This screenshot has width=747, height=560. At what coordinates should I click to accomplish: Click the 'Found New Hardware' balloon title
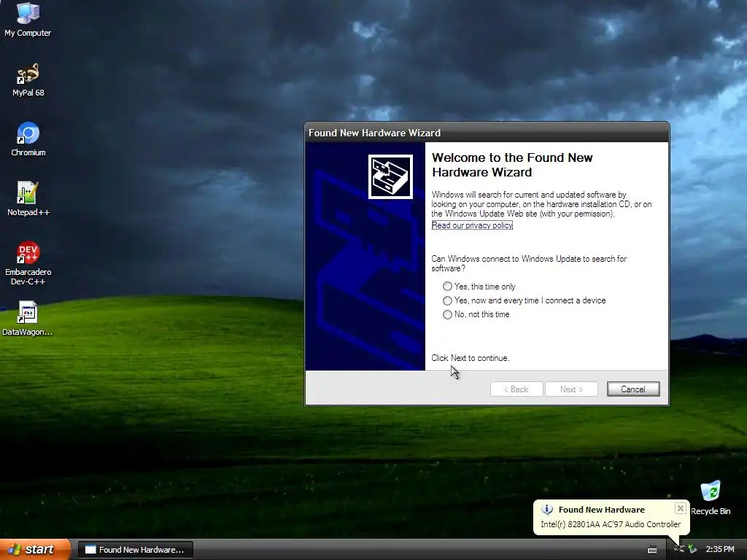[602, 510]
